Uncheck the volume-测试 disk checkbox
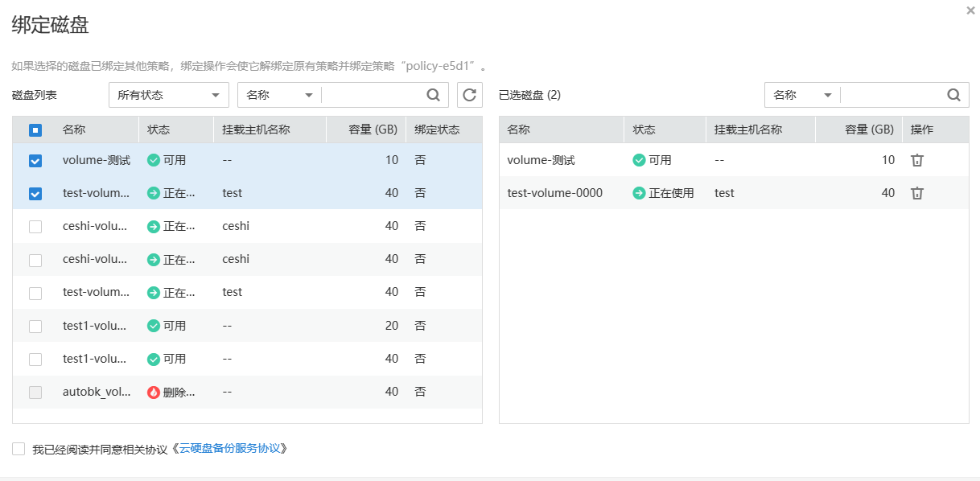 [35, 161]
